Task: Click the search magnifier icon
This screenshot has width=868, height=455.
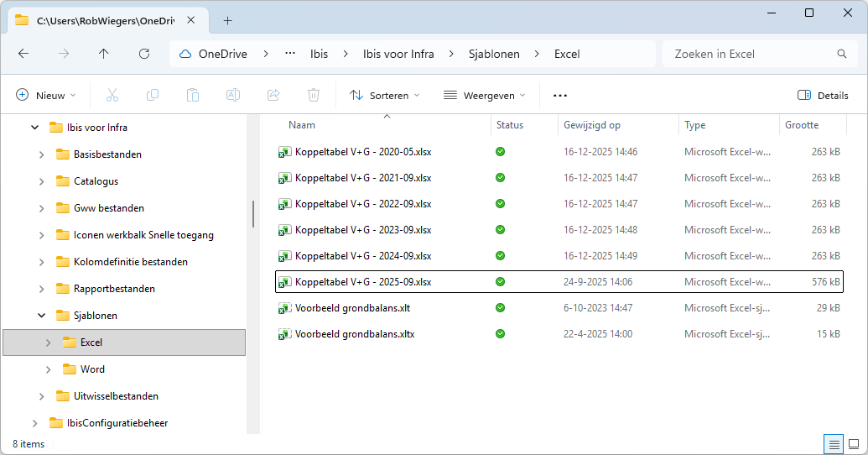Action: click(x=842, y=54)
